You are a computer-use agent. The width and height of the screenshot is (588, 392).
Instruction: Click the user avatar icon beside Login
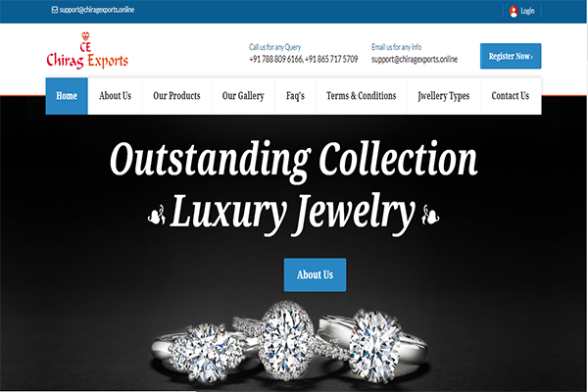[514, 11]
